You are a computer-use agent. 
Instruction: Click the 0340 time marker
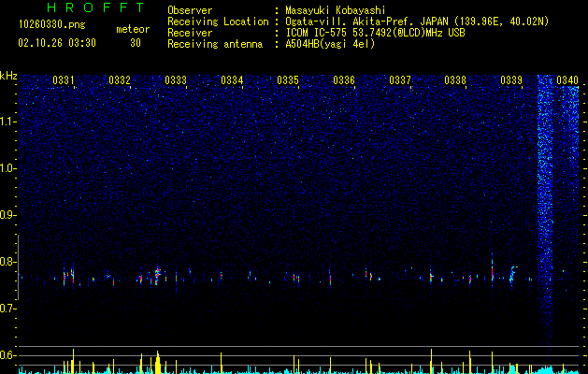coord(567,80)
